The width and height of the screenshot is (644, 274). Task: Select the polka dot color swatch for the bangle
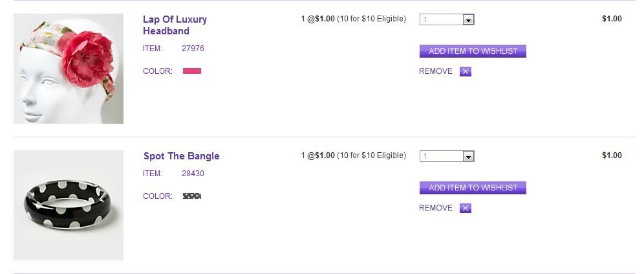pyautogui.click(x=192, y=196)
